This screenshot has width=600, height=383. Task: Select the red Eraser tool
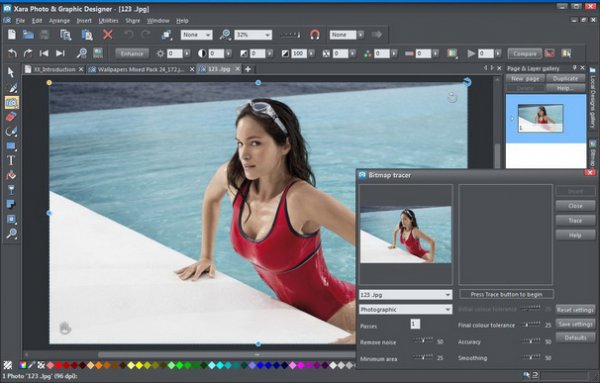(x=11, y=117)
